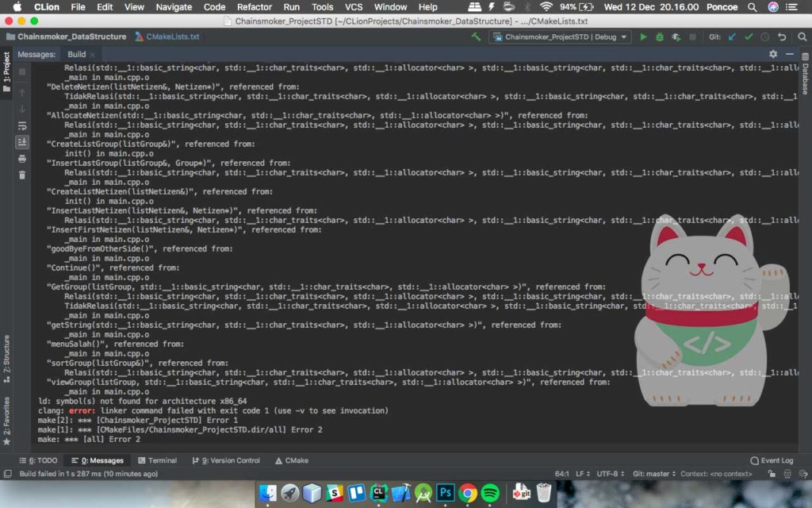812x508 pixels.
Task: Open the CMake tab
Action: click(x=292, y=460)
